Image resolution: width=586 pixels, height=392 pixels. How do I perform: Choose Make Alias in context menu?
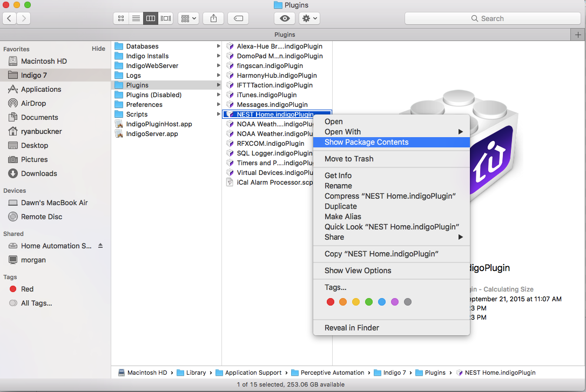pyautogui.click(x=391, y=217)
